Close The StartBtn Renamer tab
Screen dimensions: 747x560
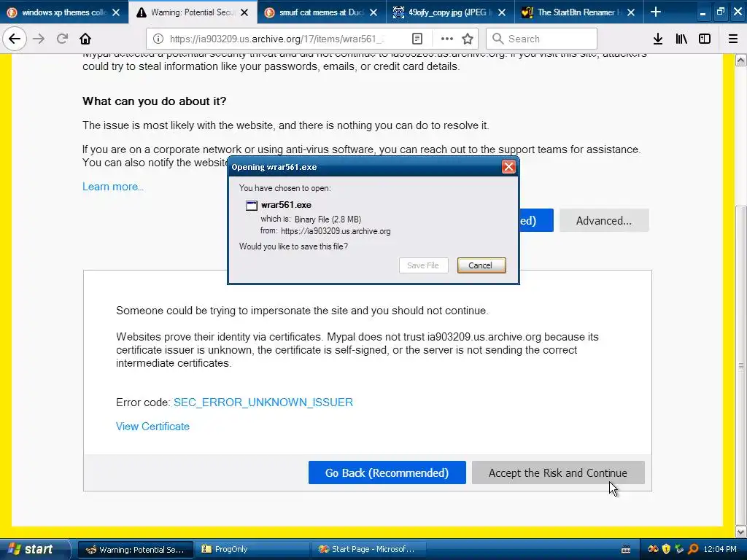[631, 12]
